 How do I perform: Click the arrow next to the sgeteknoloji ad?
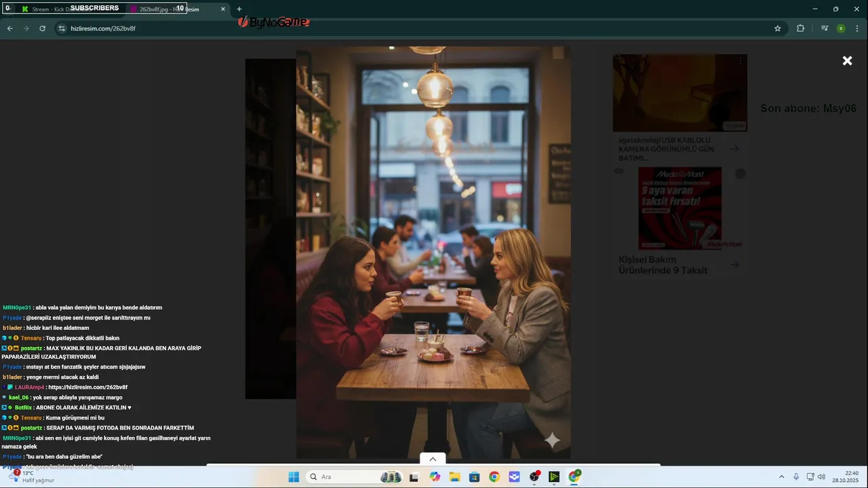point(735,148)
